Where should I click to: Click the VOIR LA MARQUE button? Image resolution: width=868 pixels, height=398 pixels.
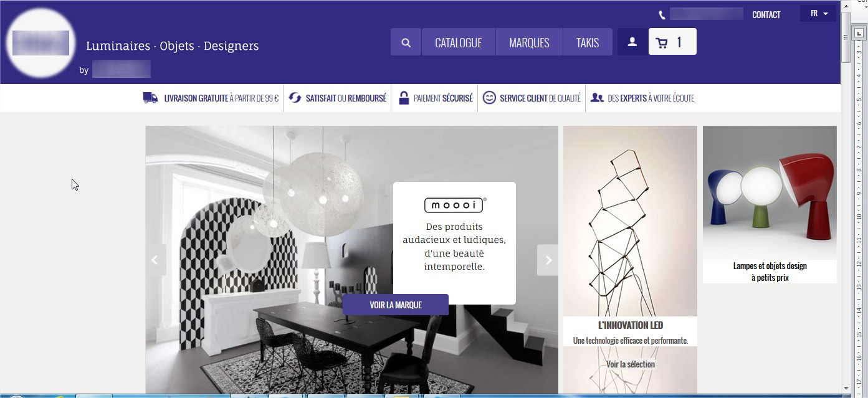click(x=396, y=305)
